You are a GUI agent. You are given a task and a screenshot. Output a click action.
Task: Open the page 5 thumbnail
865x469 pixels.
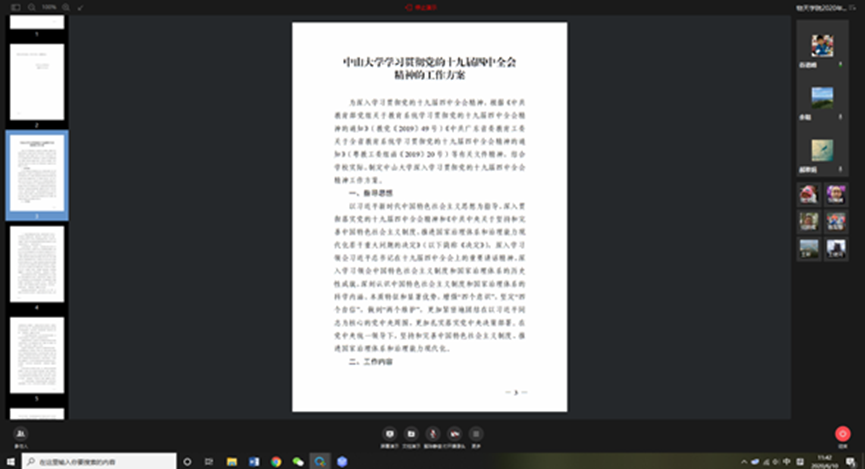37,354
